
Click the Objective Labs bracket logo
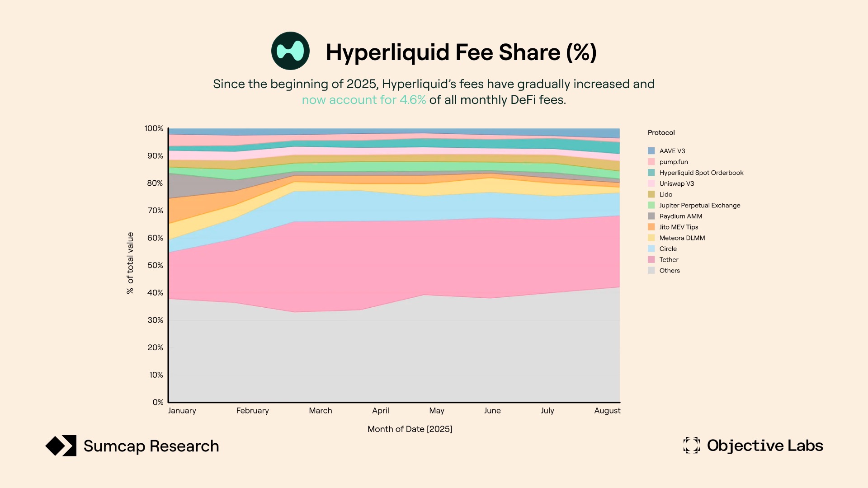click(x=691, y=445)
